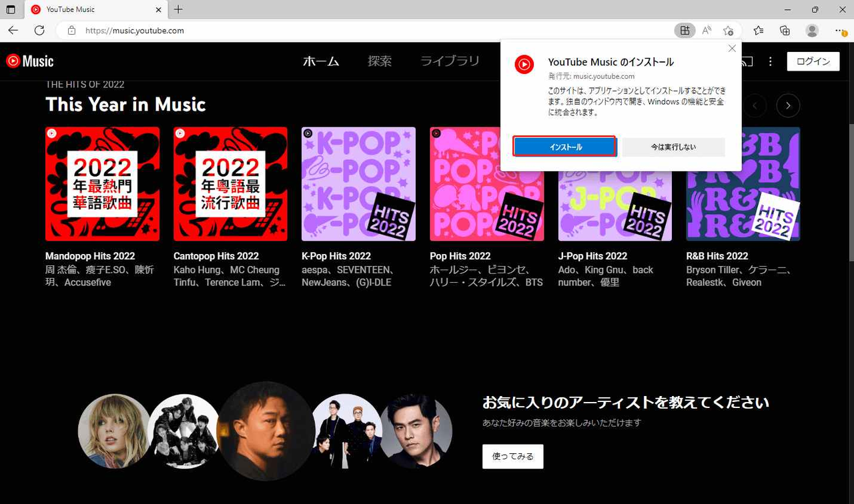
Task: Open the tab actions menu icon
Action: click(11, 9)
